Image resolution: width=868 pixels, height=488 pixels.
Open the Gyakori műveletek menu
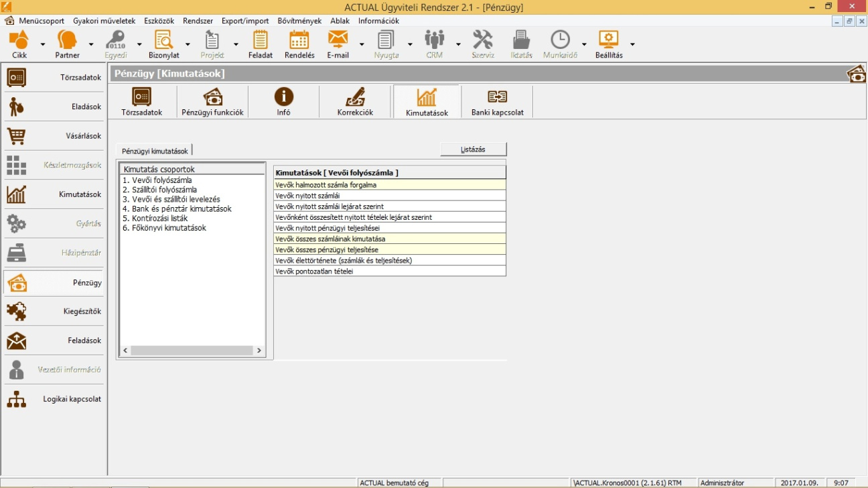pyautogui.click(x=104, y=21)
